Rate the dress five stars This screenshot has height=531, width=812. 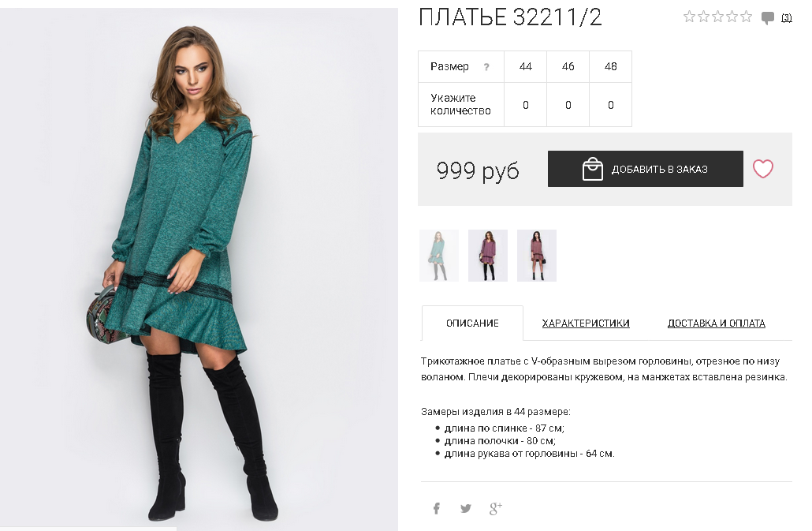pos(747,17)
